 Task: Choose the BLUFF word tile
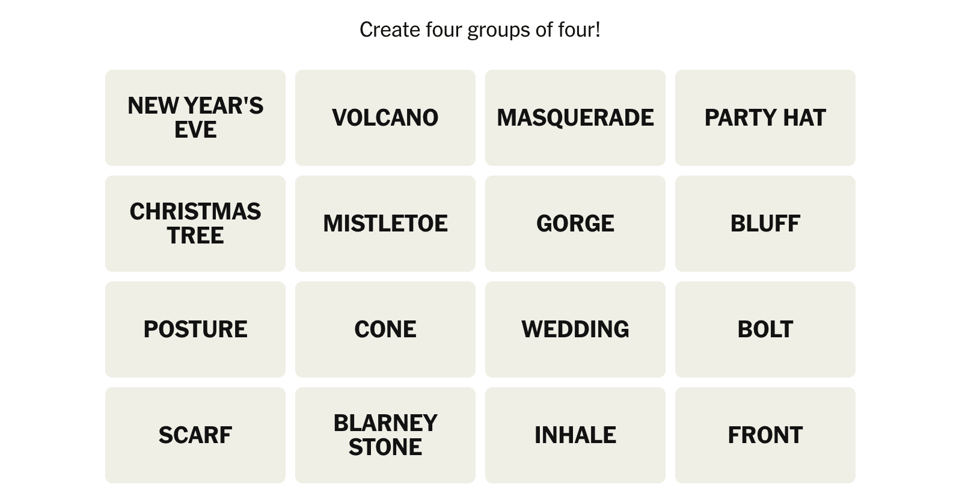[x=765, y=224]
